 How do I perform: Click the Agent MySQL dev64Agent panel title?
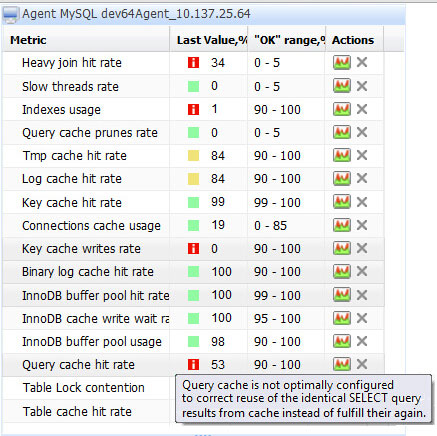click(x=136, y=14)
